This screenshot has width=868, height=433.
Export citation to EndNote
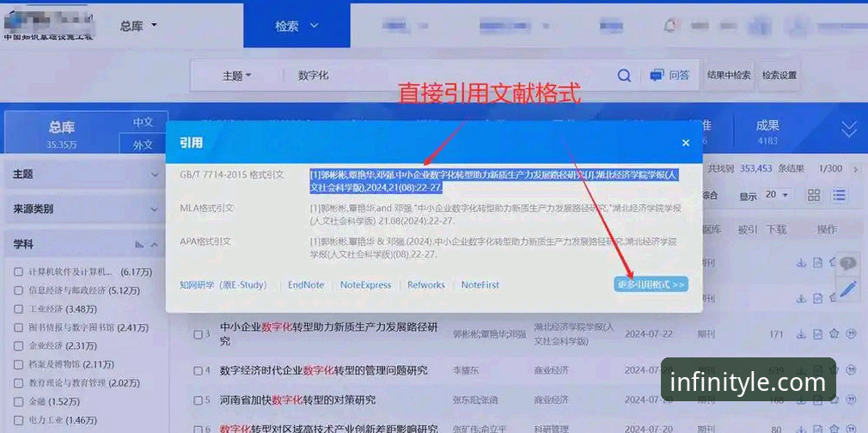[306, 284]
